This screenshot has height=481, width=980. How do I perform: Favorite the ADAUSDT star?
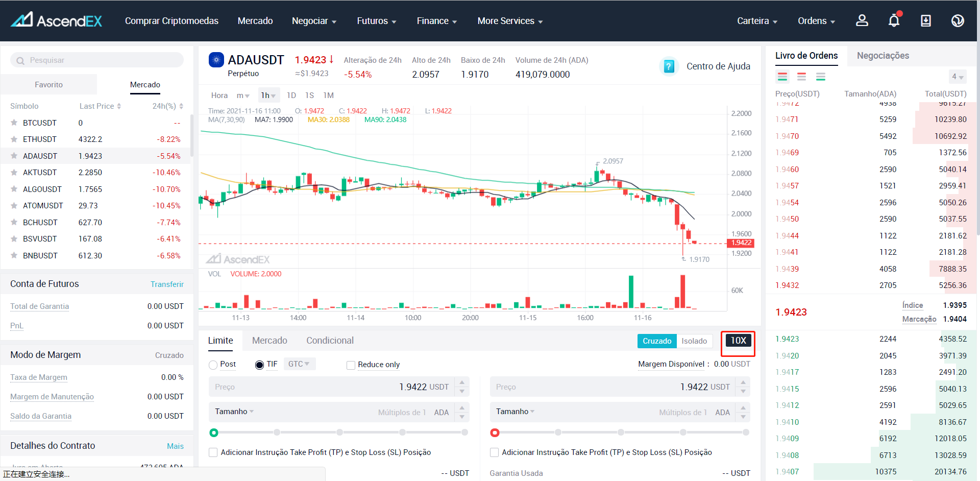pyautogui.click(x=14, y=156)
